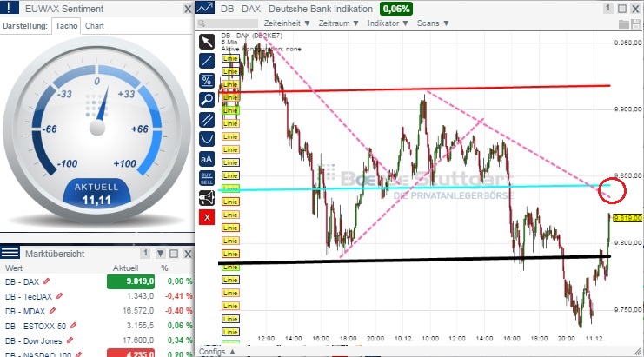Switch to the Chart tab in EUWAX Sentiment

point(95,26)
